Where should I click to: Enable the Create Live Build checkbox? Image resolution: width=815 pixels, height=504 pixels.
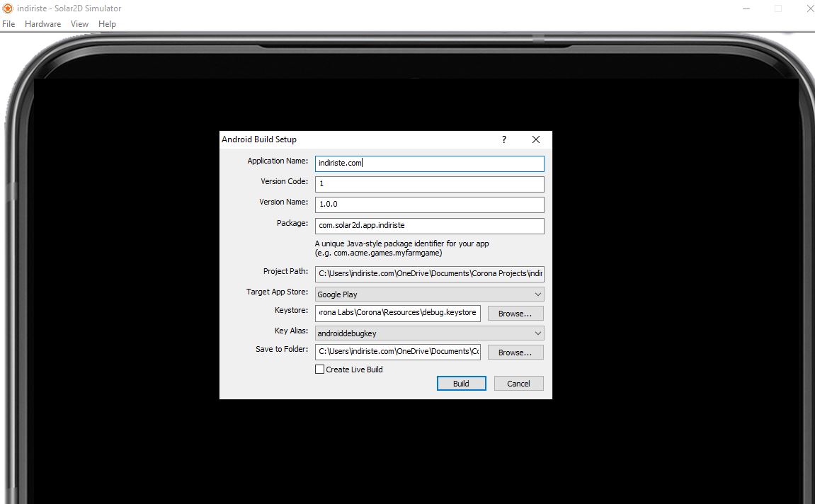[x=319, y=370]
